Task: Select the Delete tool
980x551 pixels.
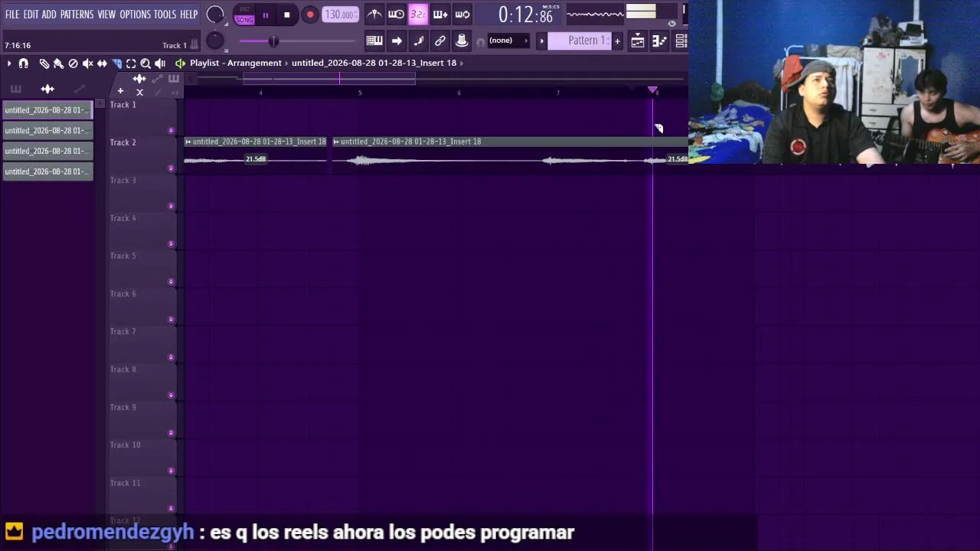Action: (73, 64)
